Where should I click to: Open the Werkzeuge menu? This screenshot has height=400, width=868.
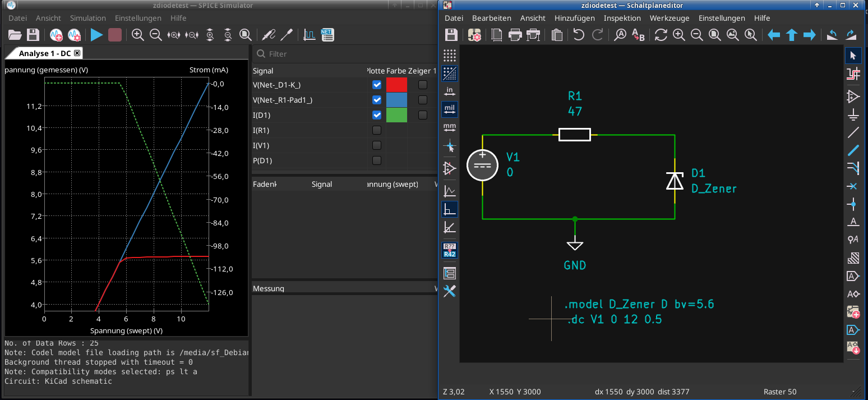coord(669,18)
